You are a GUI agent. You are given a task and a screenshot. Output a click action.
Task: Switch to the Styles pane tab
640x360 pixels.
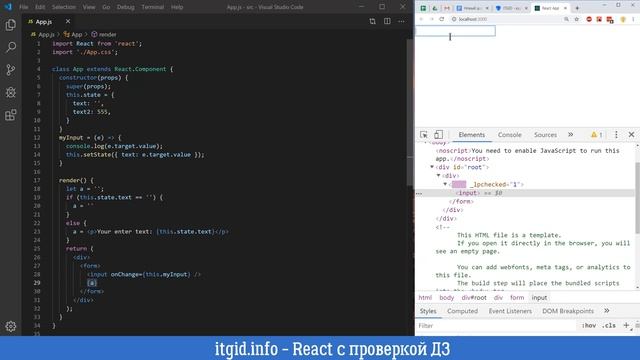tap(428, 311)
